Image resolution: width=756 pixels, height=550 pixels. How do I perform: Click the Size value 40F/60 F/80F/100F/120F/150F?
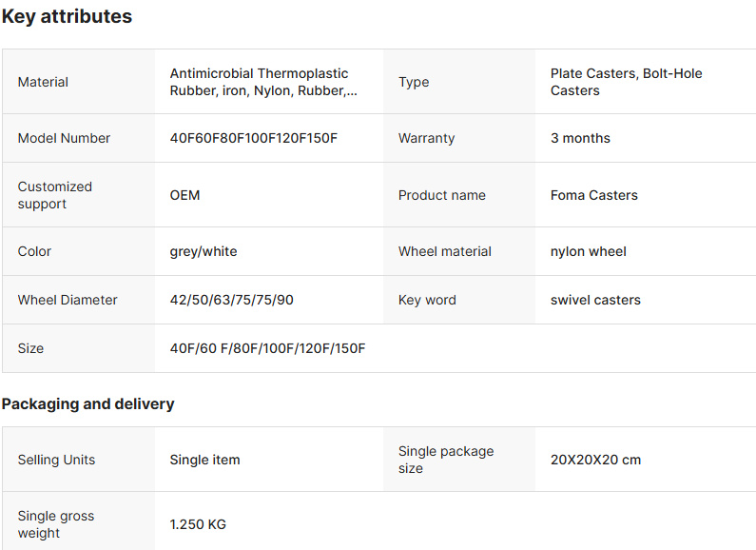[x=267, y=348]
